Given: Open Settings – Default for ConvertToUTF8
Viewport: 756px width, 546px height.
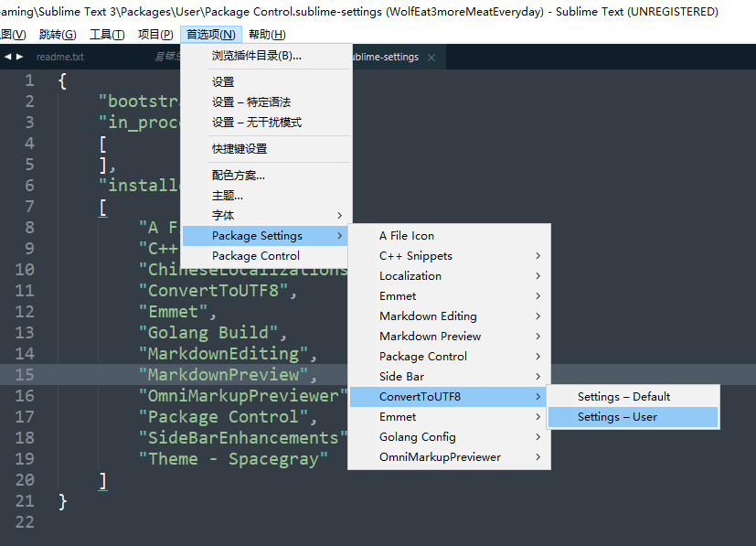Looking at the screenshot, I should click(634, 397).
